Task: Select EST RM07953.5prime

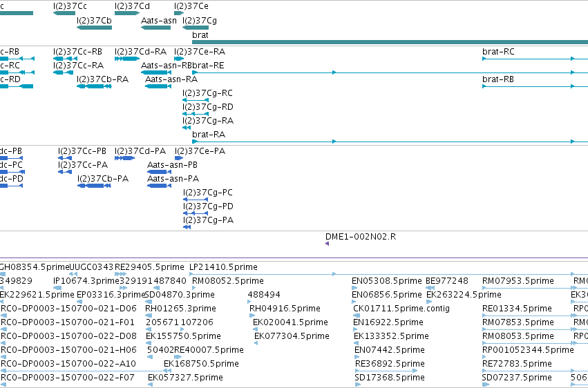Action: [518, 281]
